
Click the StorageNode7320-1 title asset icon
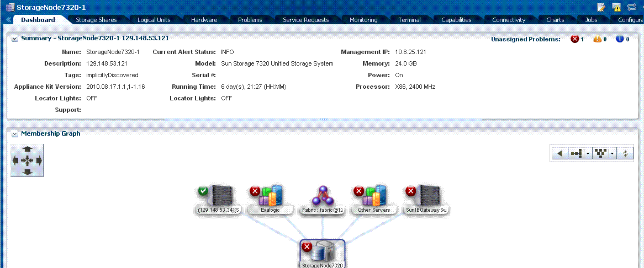[x=10, y=7]
